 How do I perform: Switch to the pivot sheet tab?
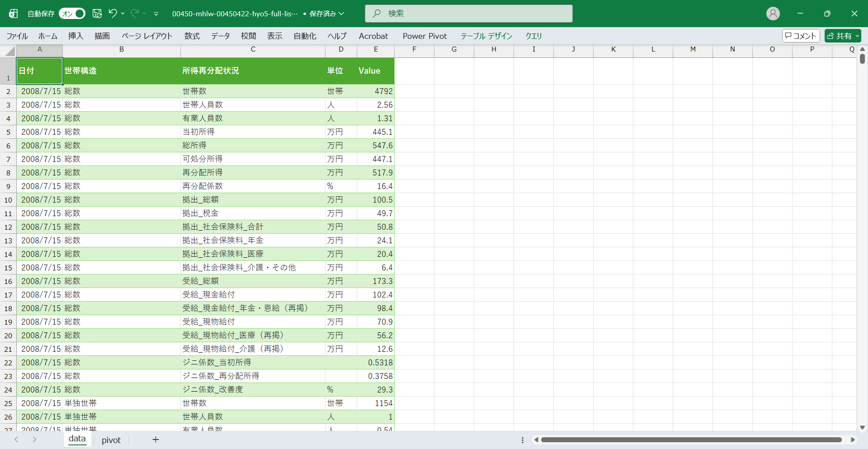pyautogui.click(x=111, y=440)
